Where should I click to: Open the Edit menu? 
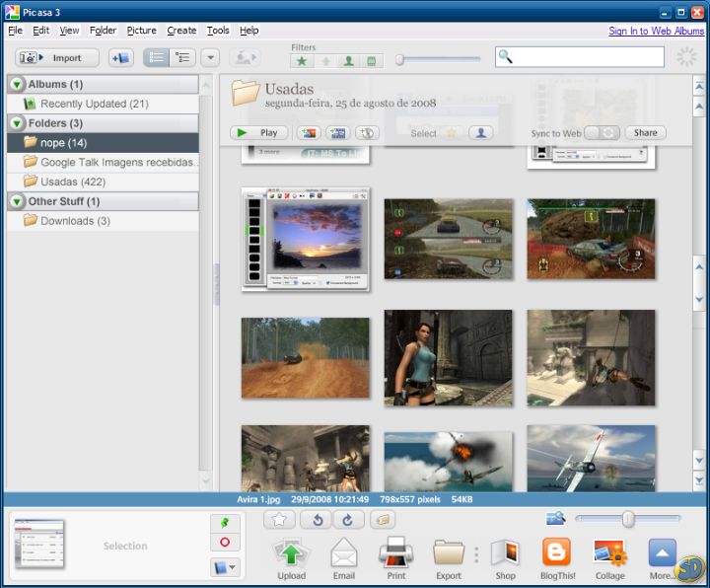coord(40,31)
